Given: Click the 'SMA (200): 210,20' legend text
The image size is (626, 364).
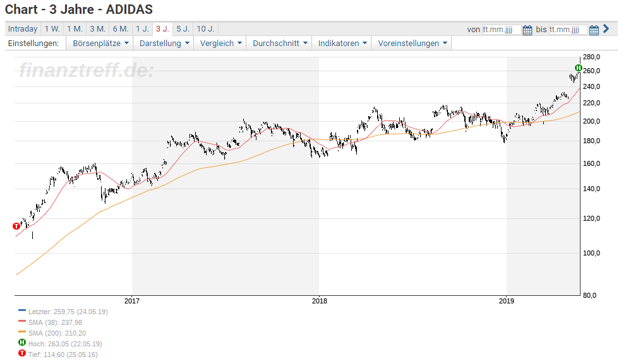Looking at the screenshot, I should click(x=57, y=333).
